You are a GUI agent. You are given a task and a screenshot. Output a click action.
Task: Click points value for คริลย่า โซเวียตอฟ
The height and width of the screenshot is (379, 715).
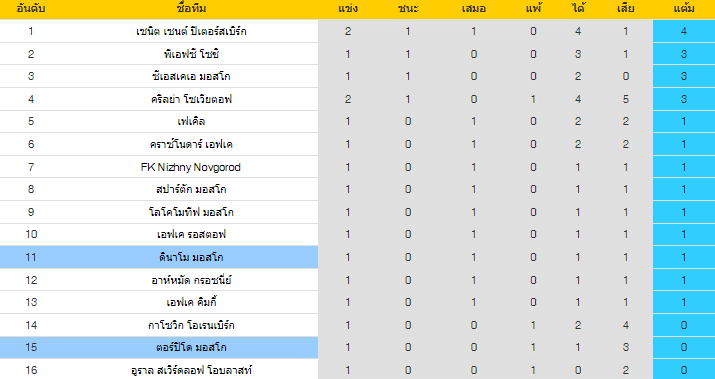pyautogui.click(x=684, y=99)
